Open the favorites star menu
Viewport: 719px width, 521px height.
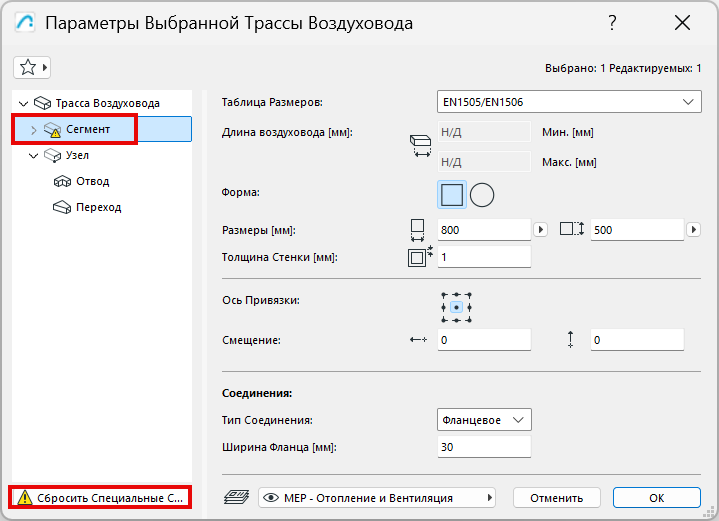[x=32, y=68]
